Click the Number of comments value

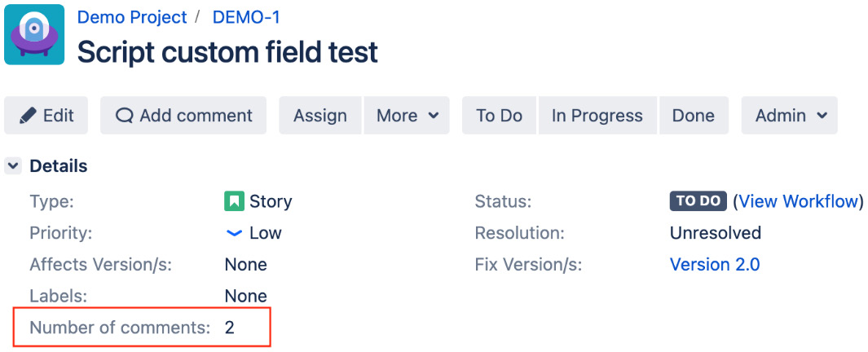pyautogui.click(x=230, y=328)
